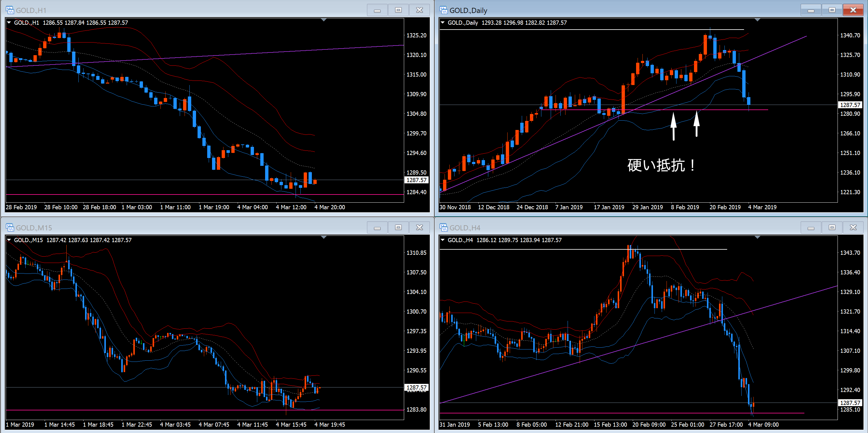Click the GOLD,Daily window chart icon
Viewport: 868px width, 433px height.
tap(443, 10)
